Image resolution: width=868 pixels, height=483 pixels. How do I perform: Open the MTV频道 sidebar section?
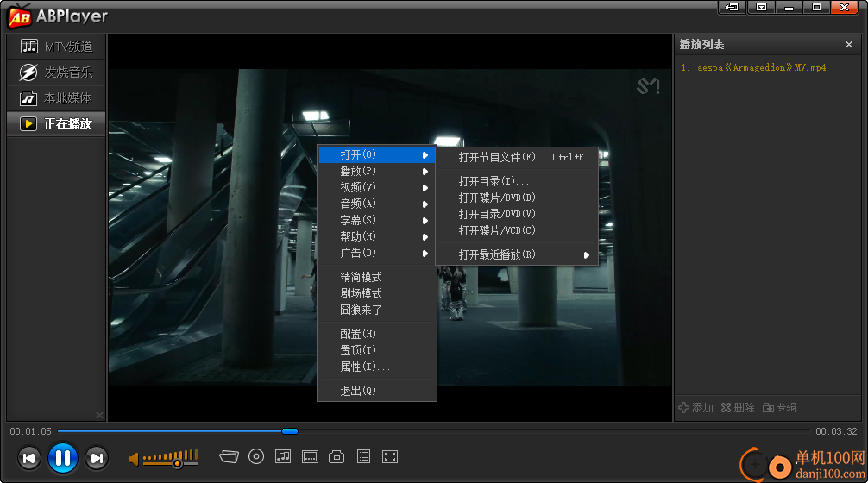click(56, 47)
